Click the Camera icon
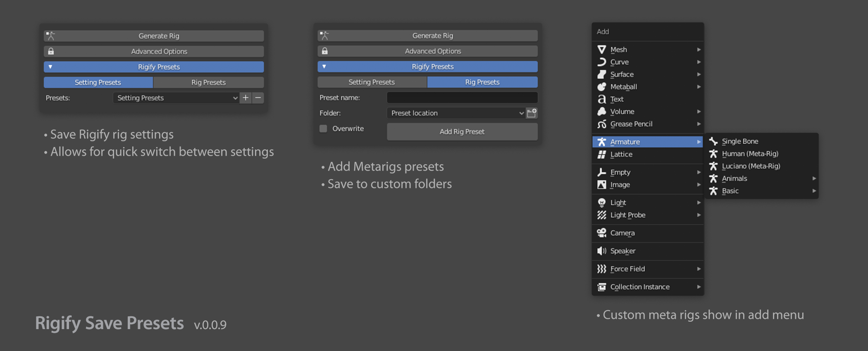868x351 pixels. pos(602,233)
